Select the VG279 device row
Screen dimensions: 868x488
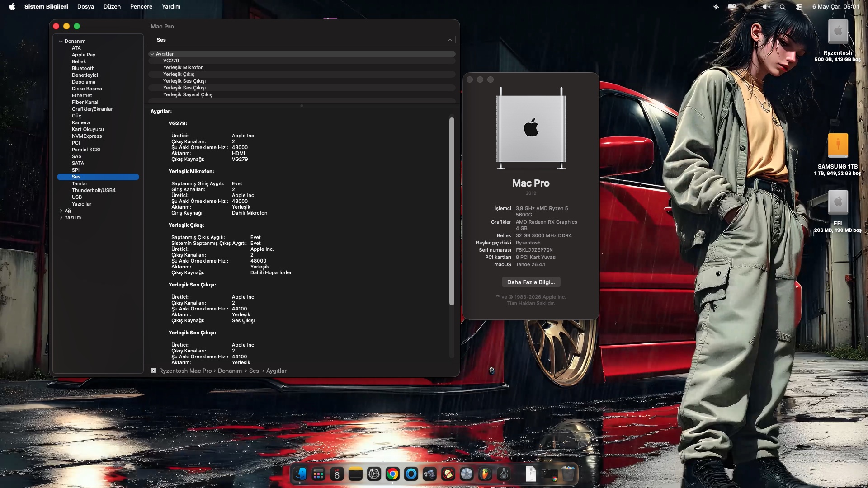[302, 61]
